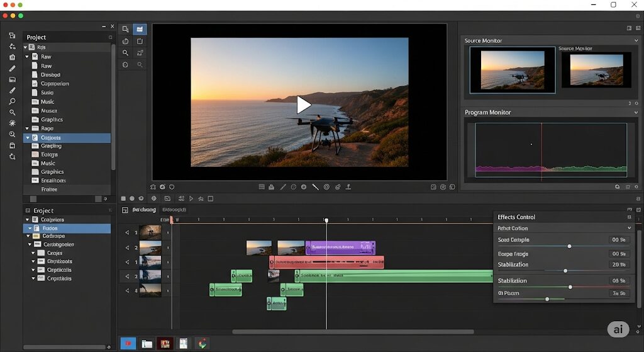Click the 20 value field beside Stabilization
The image size is (644, 352).
point(619,265)
